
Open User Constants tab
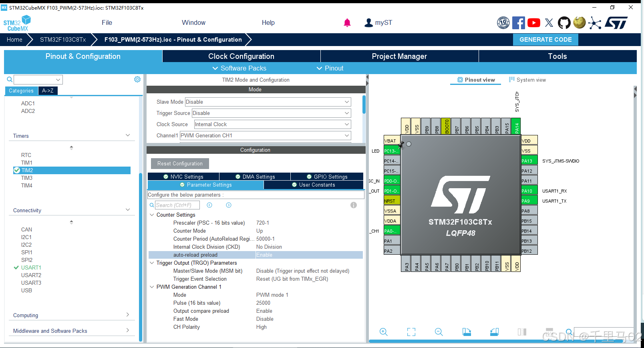click(314, 185)
